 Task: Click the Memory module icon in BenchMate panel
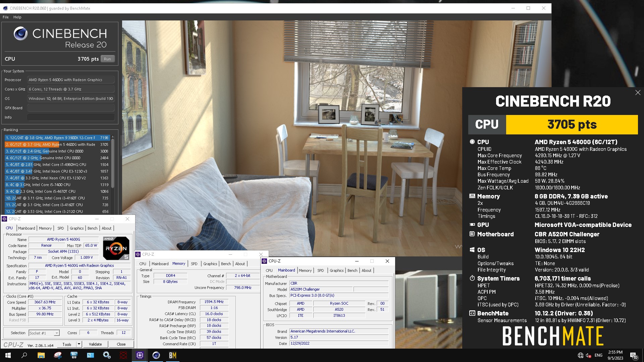pyautogui.click(x=472, y=196)
